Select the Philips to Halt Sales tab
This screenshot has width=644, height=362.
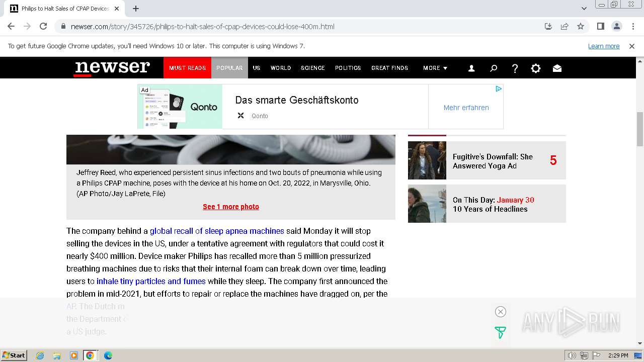(x=64, y=9)
